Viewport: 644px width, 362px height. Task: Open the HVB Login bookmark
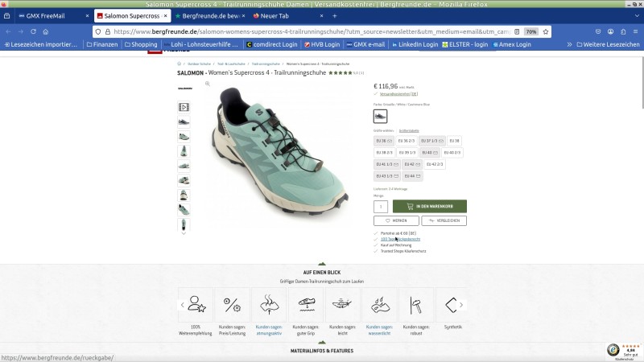(322, 44)
